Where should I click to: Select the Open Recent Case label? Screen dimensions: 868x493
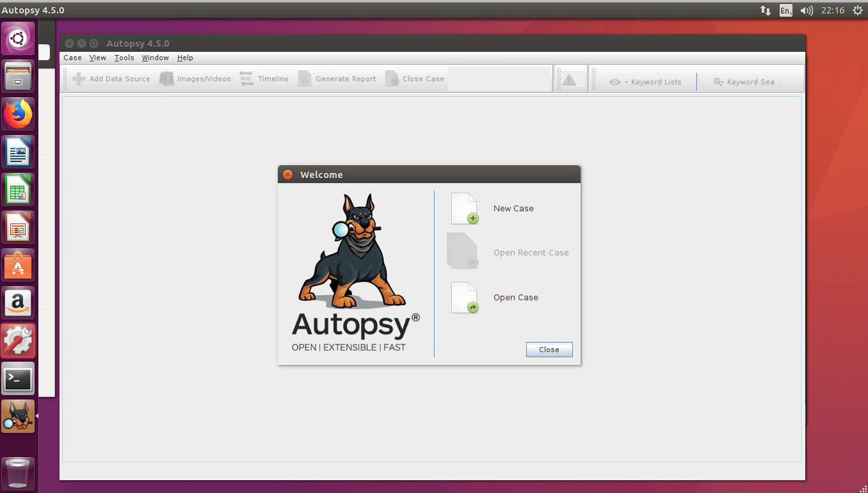531,253
